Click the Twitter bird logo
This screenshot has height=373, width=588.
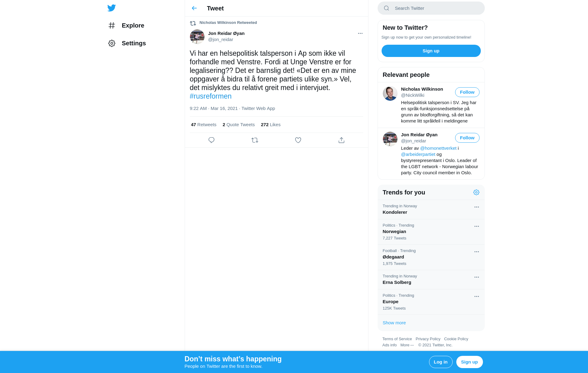coord(111,8)
